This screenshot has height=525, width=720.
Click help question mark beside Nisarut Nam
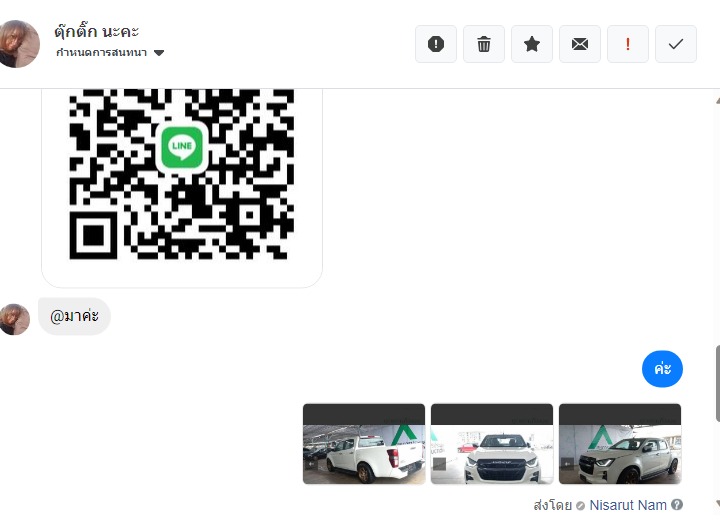pyautogui.click(x=676, y=504)
